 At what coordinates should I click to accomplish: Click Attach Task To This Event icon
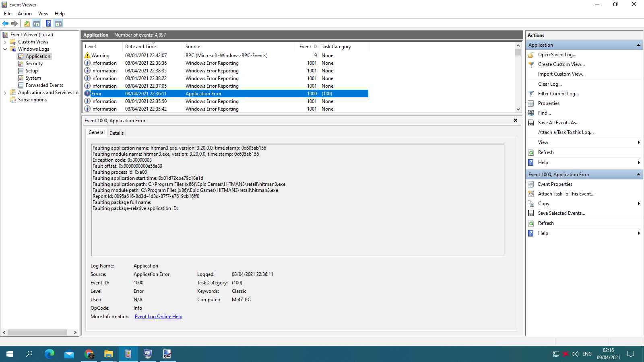click(x=531, y=194)
